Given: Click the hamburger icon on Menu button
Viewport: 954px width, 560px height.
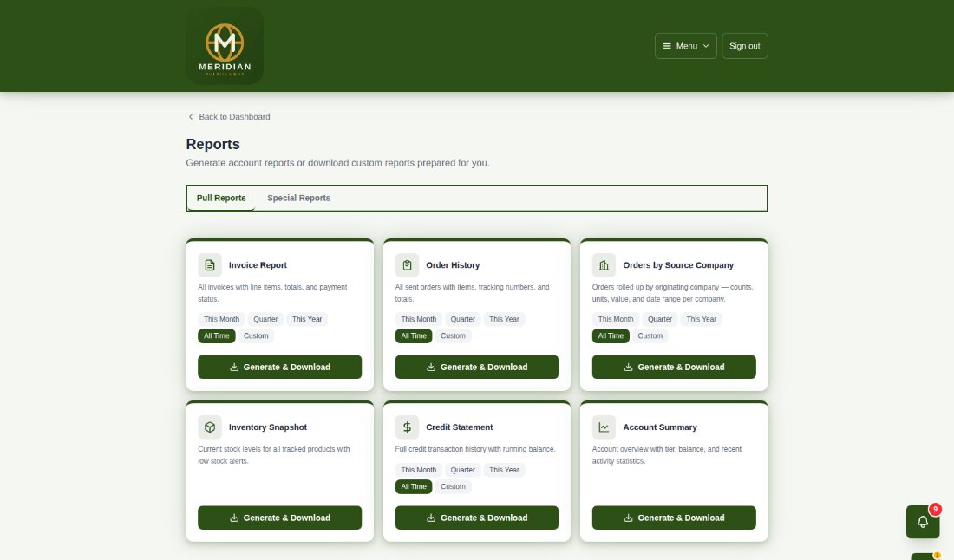Looking at the screenshot, I should click(x=667, y=46).
